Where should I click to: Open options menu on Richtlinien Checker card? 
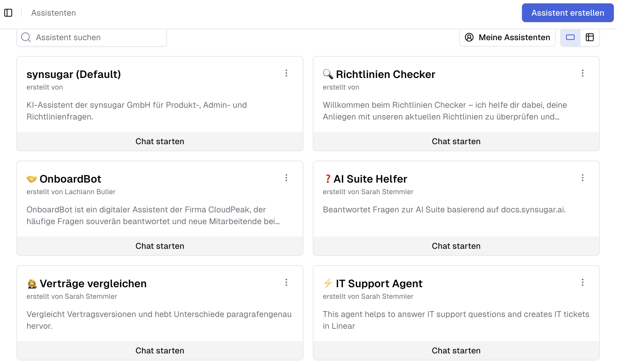click(583, 73)
